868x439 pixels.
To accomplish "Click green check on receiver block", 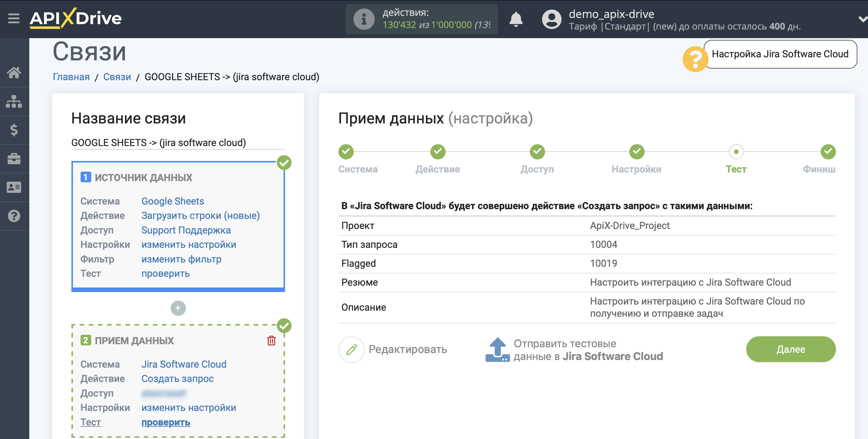I will (x=284, y=326).
